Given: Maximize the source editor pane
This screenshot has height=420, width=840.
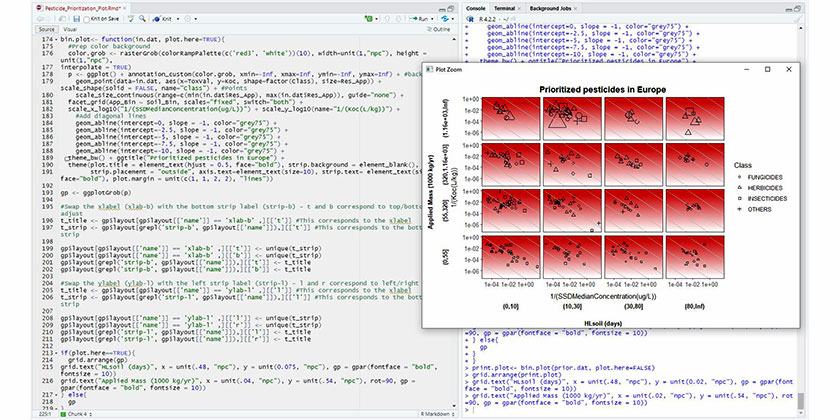Looking at the screenshot, I should [451, 9].
